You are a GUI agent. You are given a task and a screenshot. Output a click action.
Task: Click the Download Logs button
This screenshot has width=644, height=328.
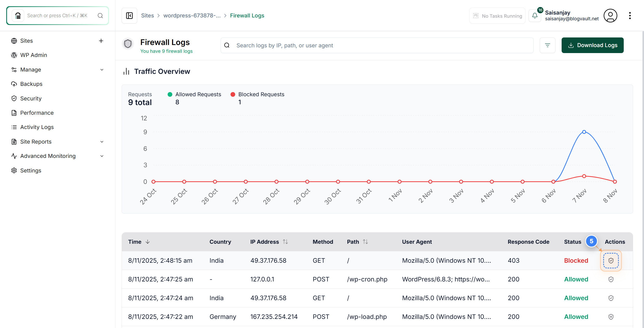592,45
